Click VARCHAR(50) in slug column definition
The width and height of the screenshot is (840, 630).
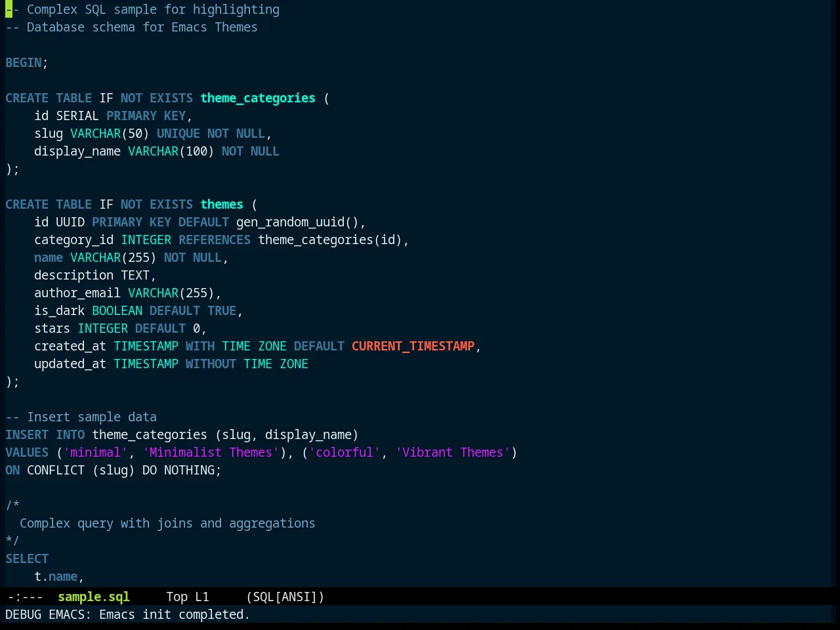click(110, 133)
